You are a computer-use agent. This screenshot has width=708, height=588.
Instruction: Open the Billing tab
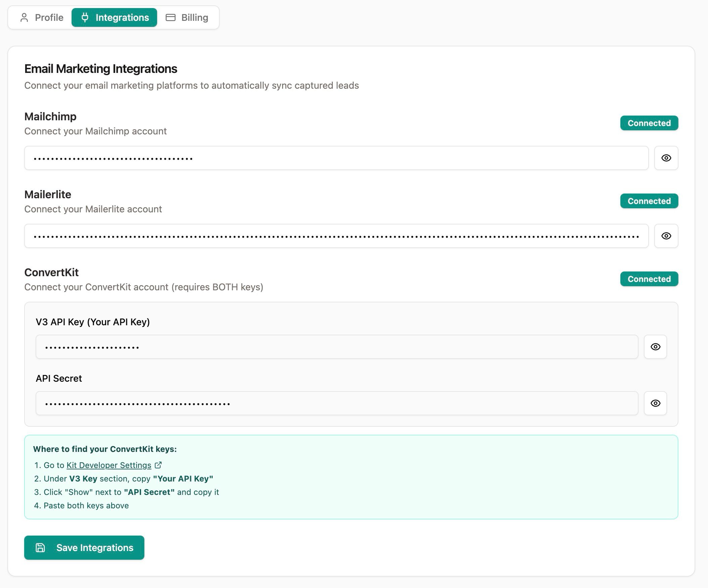click(187, 17)
